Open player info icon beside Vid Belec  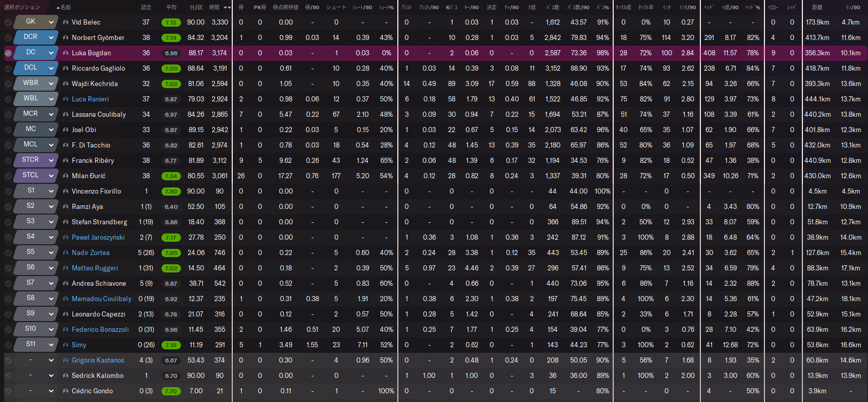pos(66,23)
